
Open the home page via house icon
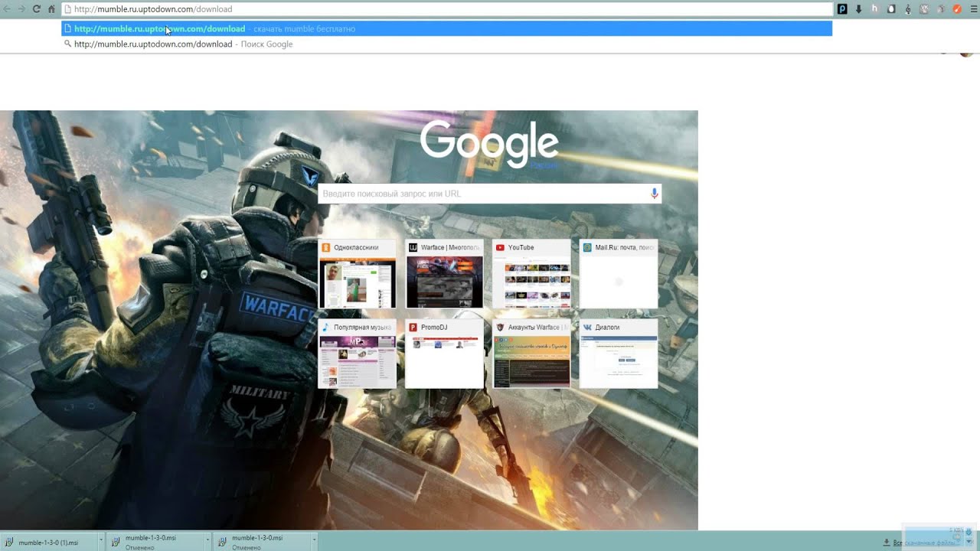click(51, 9)
